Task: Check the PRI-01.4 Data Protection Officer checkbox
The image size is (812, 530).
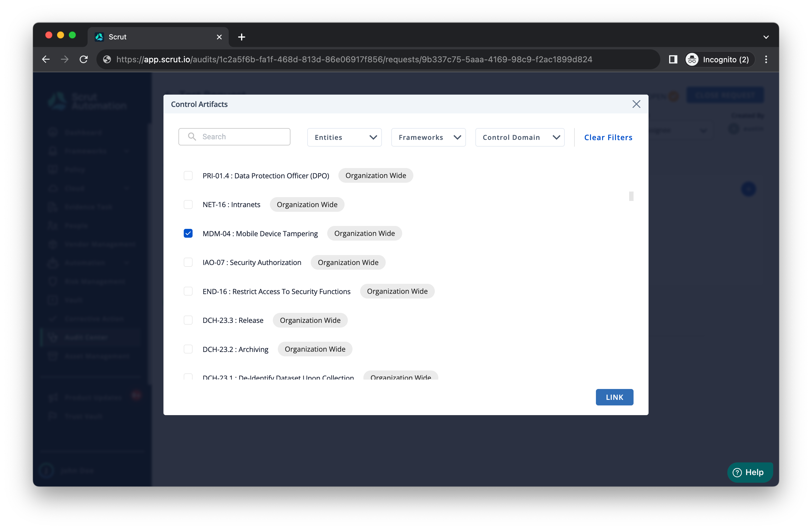Action: point(188,176)
